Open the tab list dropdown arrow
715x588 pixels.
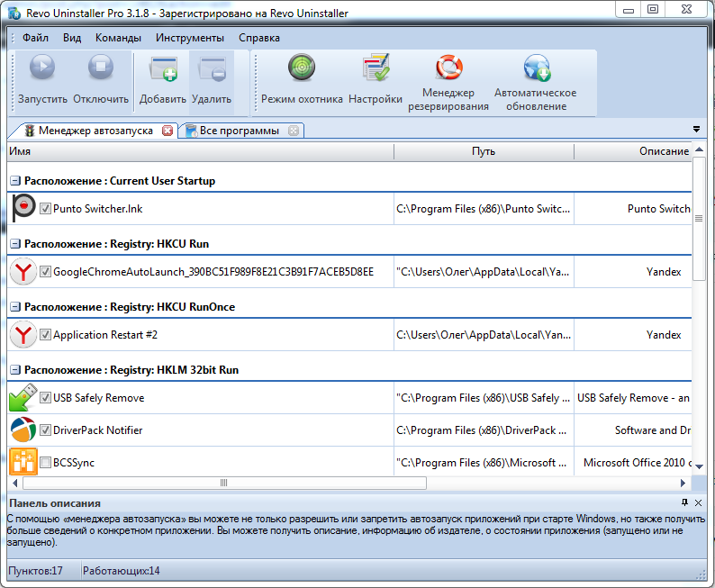click(x=696, y=130)
